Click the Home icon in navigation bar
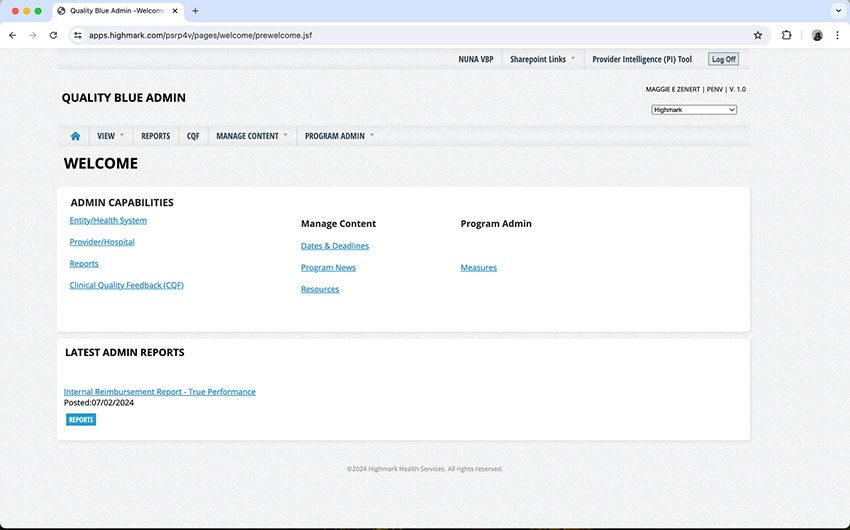The image size is (850, 530). [x=75, y=136]
